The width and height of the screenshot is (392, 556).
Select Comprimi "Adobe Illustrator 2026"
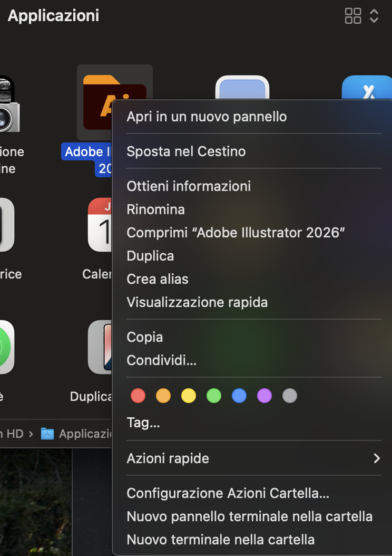(x=236, y=233)
